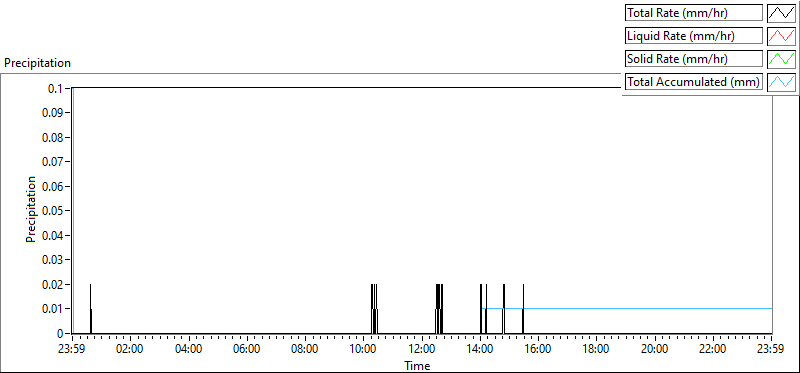The height and width of the screenshot is (373, 800).
Task: Click the Liquid Rate red line icon
Action: click(781, 36)
